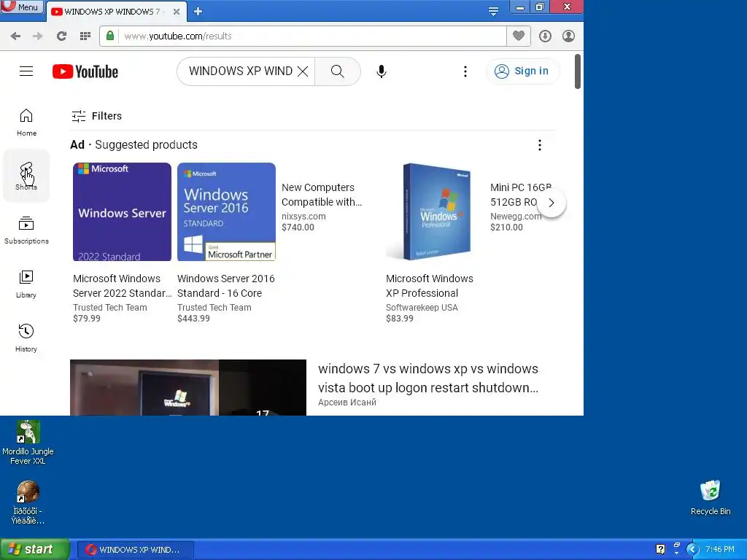This screenshot has width=747, height=560.
Task: Click the Newegg.com seller text
Action: tap(516, 216)
